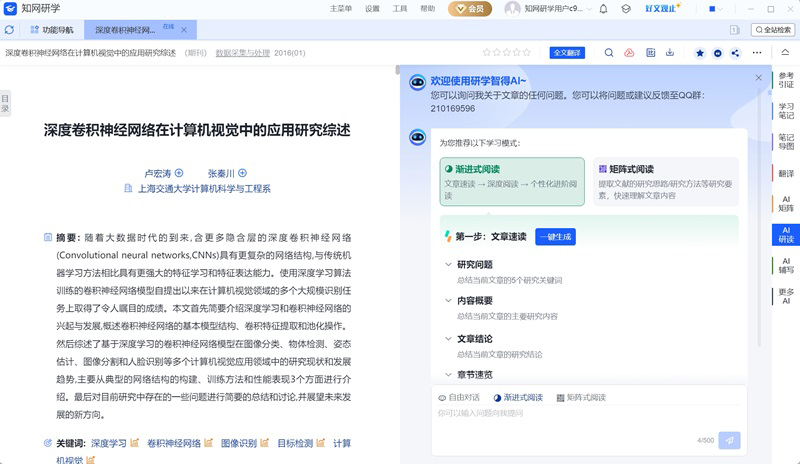
Task: Select the AI研读 sidebar panel
Action: point(786,235)
